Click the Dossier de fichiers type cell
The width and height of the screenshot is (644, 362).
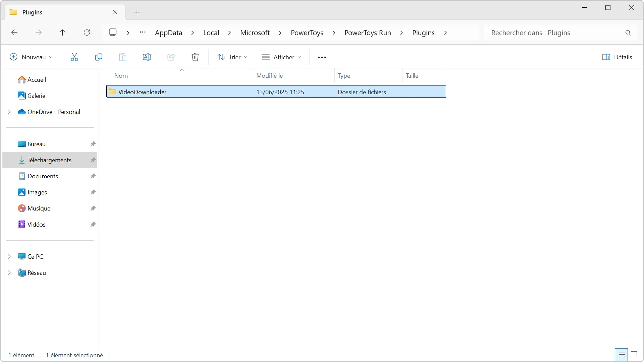[x=362, y=92]
